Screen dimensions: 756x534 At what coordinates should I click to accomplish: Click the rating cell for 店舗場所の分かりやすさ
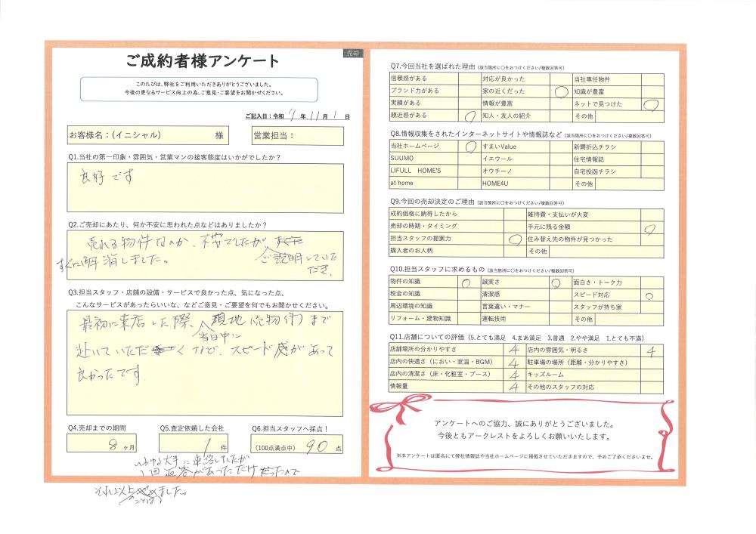tap(514, 350)
